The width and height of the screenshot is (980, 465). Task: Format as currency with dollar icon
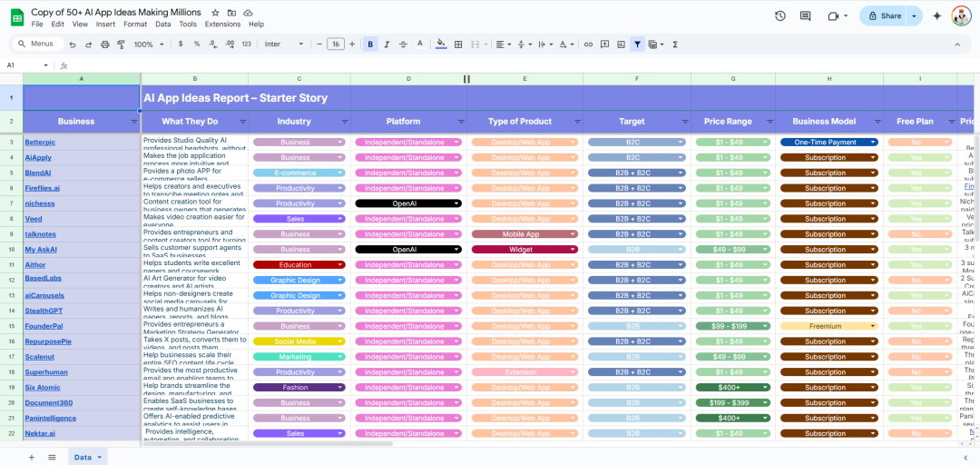click(181, 45)
